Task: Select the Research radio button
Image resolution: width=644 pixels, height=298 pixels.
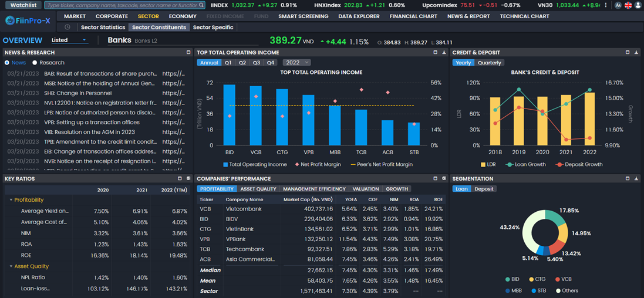Action: point(35,63)
